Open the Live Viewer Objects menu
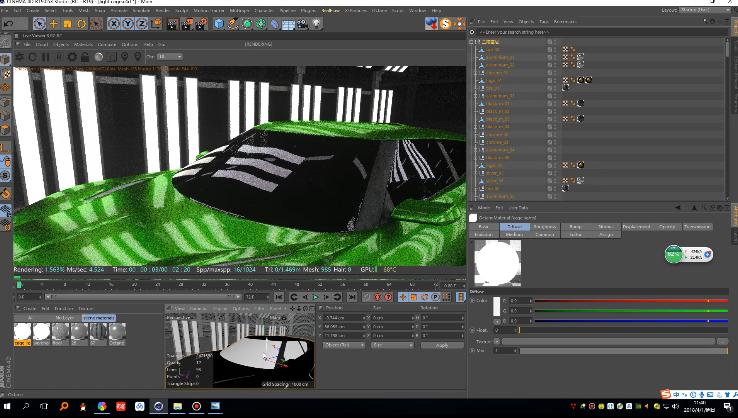 (x=61, y=44)
